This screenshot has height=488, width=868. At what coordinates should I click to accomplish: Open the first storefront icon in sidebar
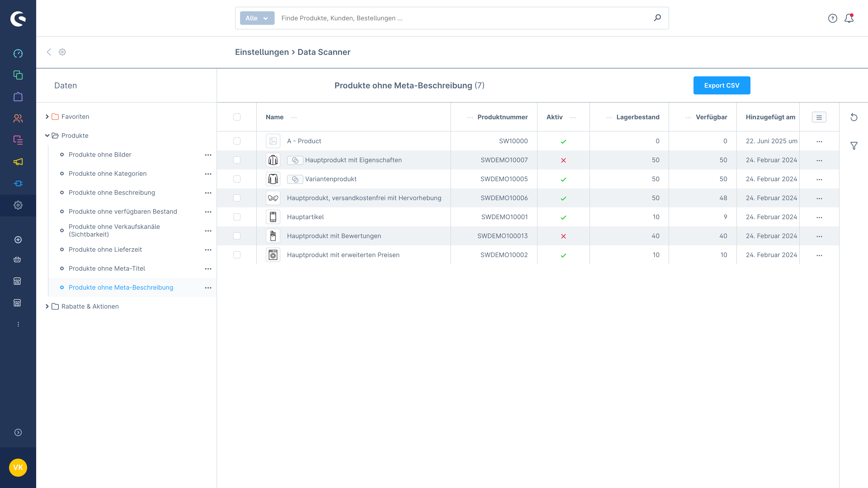point(17,281)
